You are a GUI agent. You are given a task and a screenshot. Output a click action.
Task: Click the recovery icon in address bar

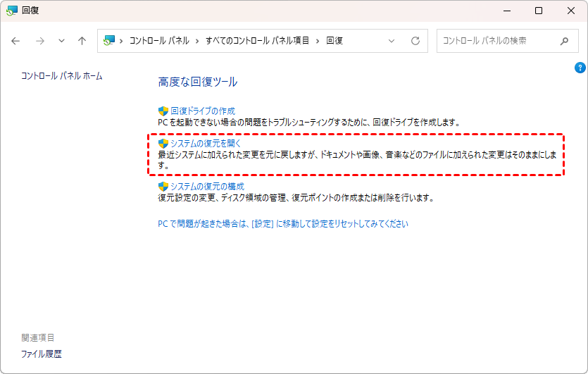tap(109, 41)
